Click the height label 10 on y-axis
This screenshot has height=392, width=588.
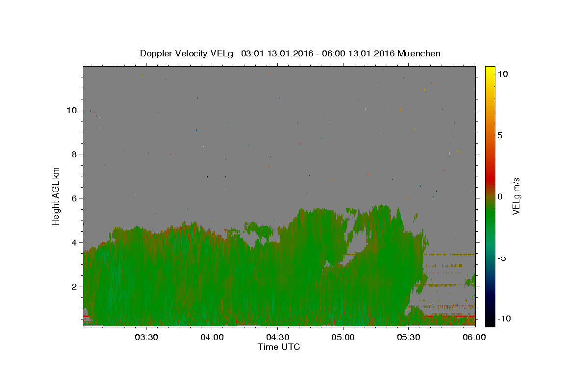pyautogui.click(x=72, y=110)
